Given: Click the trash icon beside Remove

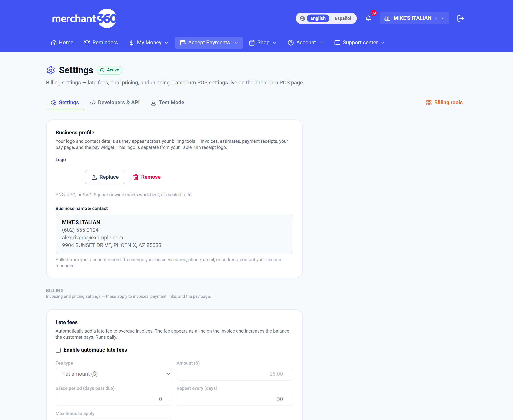Looking at the screenshot, I should pos(136,177).
